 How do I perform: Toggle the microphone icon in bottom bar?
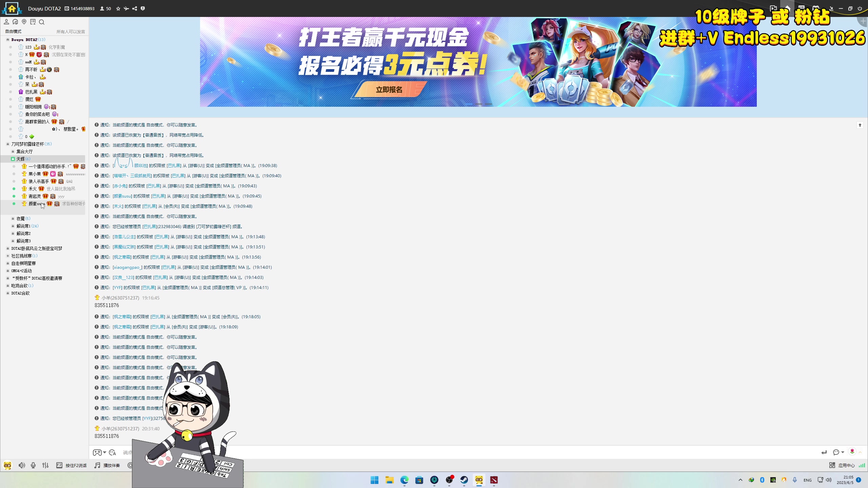pyautogui.click(x=33, y=465)
